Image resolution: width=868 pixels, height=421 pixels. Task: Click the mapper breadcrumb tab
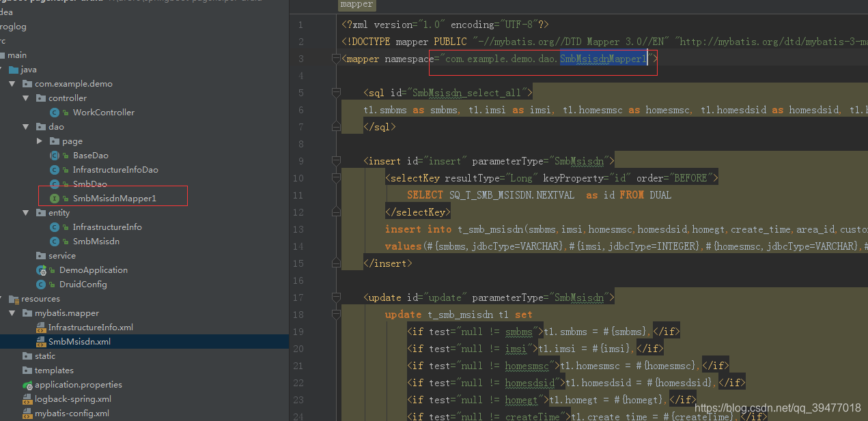[x=357, y=5]
